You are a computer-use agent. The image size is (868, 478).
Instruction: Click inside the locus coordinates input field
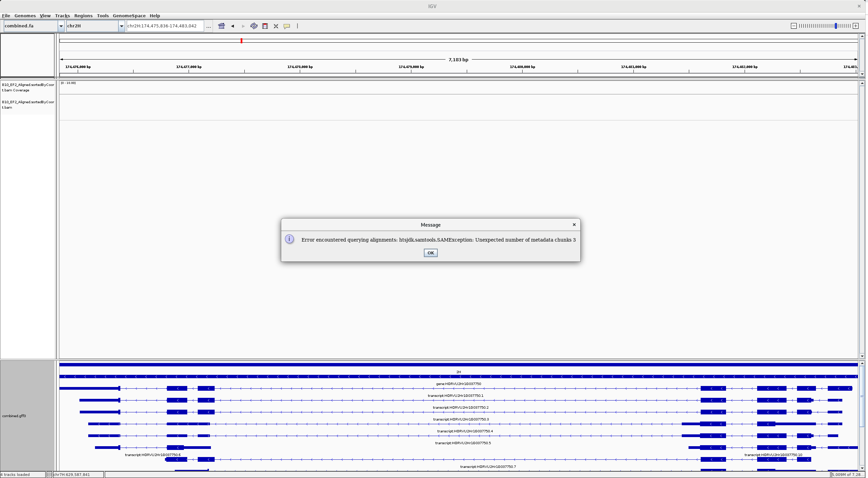coord(165,26)
